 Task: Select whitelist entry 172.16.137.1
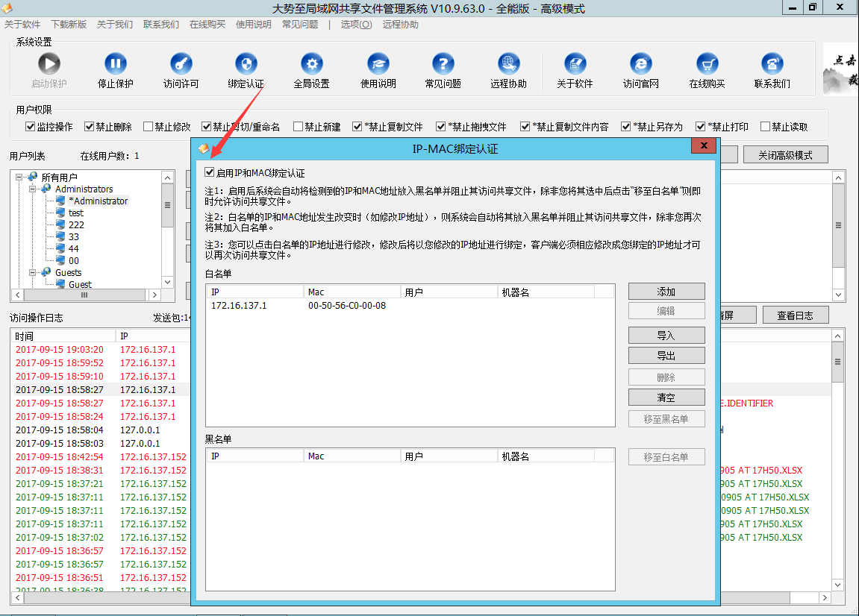(239, 306)
